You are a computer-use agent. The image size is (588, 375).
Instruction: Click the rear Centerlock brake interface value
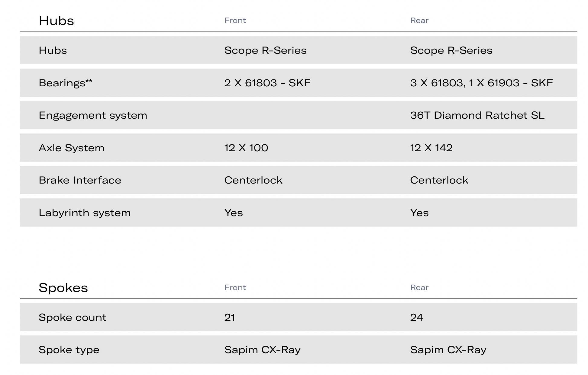tap(439, 180)
